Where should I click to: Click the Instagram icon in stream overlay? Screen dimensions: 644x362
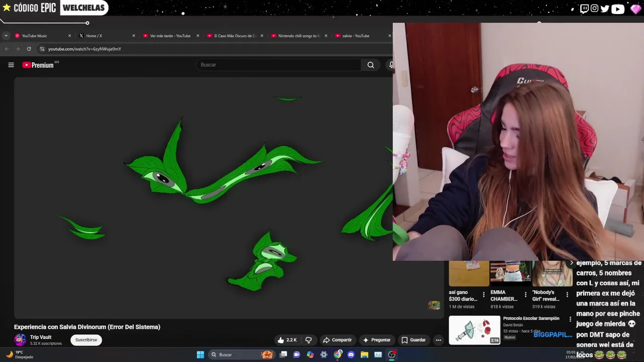pyautogui.click(x=595, y=9)
